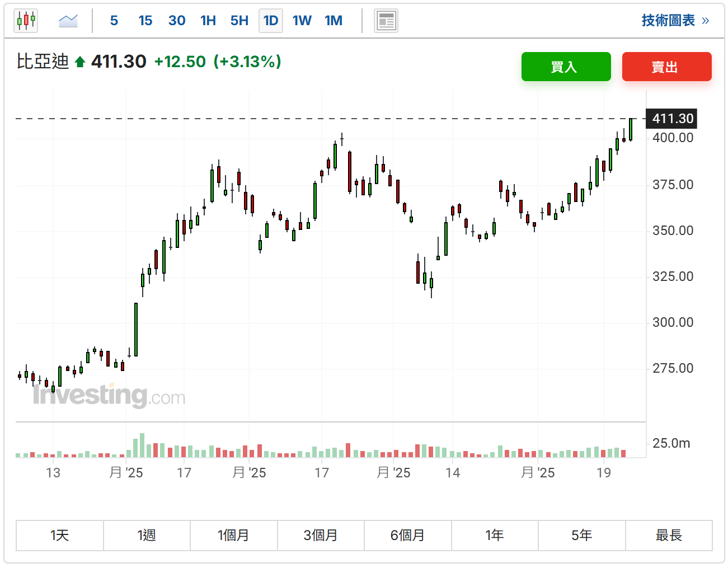Select the 15 minute interval

(145, 21)
